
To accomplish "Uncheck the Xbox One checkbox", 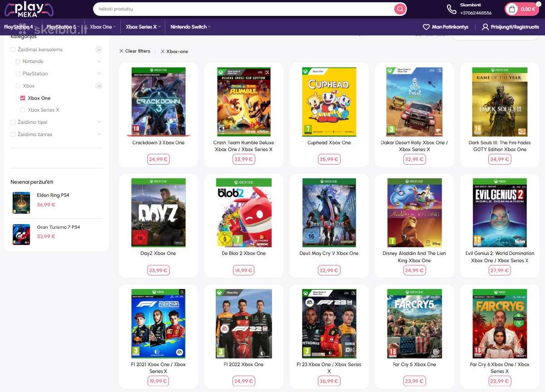I will point(23,98).
